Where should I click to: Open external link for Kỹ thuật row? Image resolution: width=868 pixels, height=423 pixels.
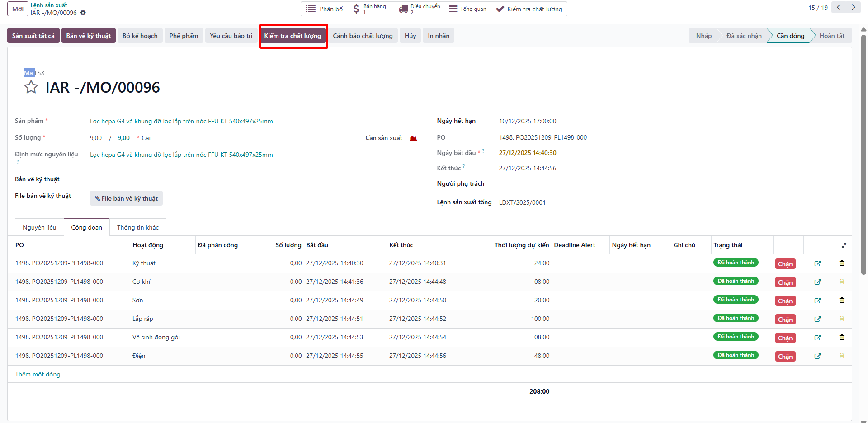tap(817, 263)
